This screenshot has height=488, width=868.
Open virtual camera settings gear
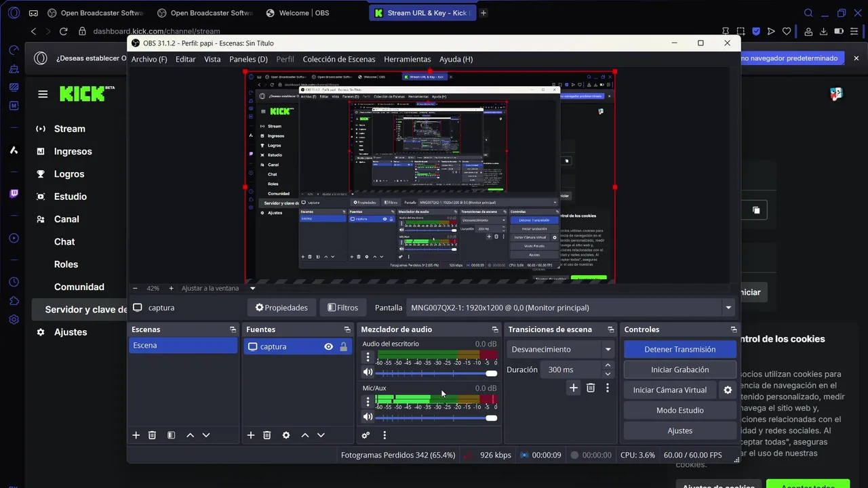click(728, 390)
